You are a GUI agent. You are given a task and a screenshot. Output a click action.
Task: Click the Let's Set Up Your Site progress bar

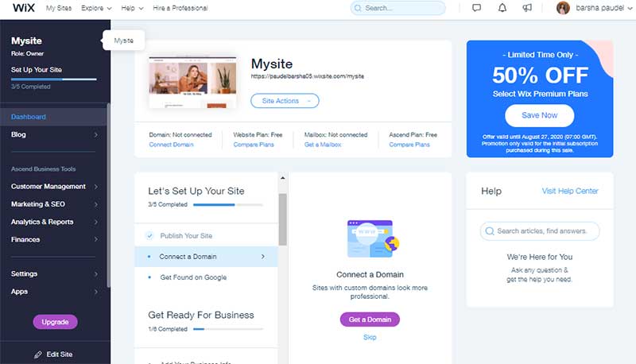point(228,205)
